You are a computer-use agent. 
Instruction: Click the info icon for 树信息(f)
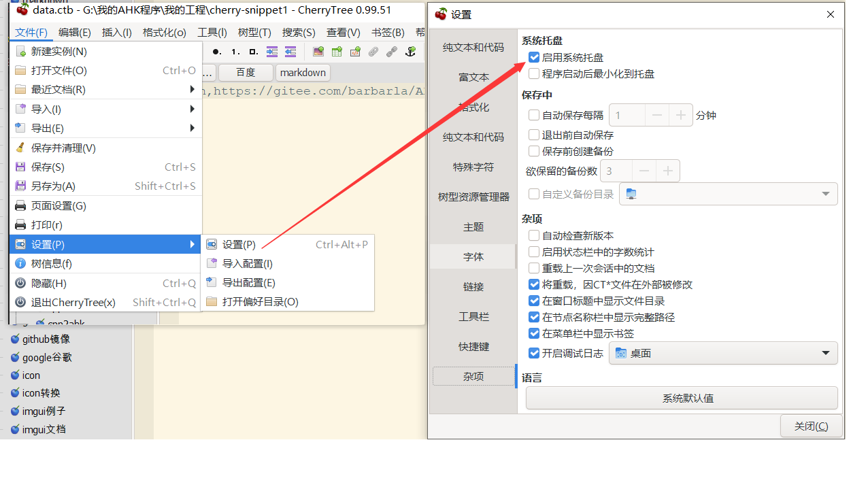pyautogui.click(x=20, y=263)
